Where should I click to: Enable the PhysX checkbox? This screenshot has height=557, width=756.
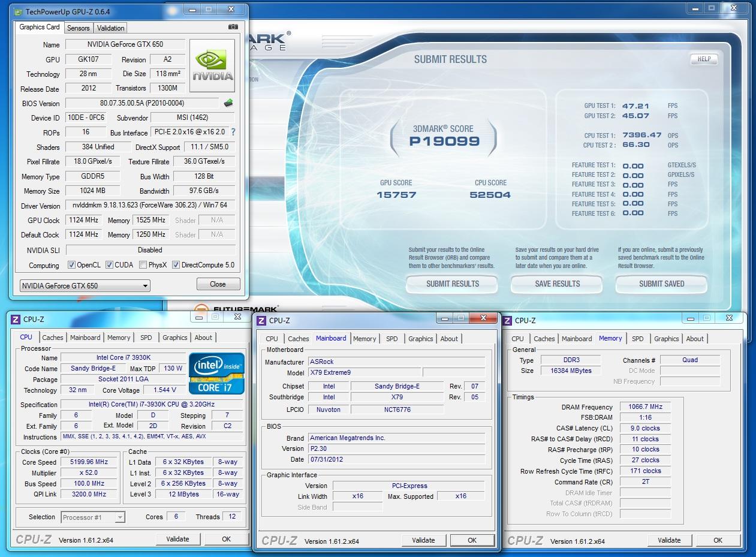coord(143,265)
